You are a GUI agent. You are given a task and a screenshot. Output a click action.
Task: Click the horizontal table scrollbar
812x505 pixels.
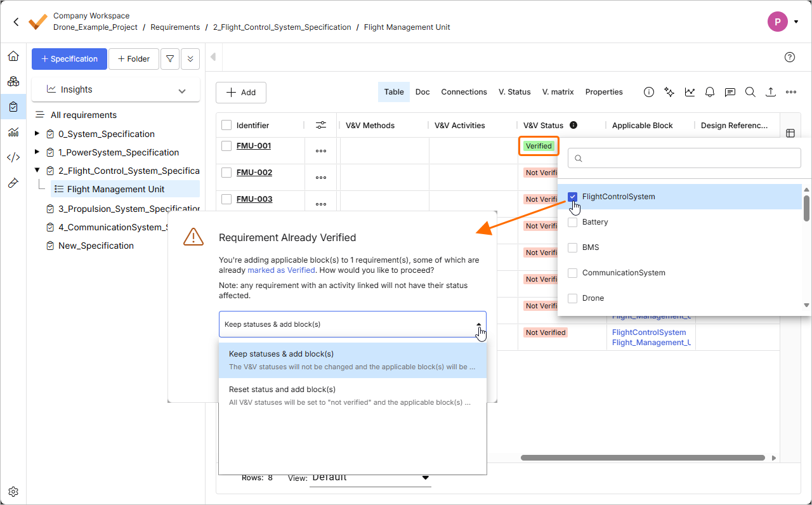[643, 457]
